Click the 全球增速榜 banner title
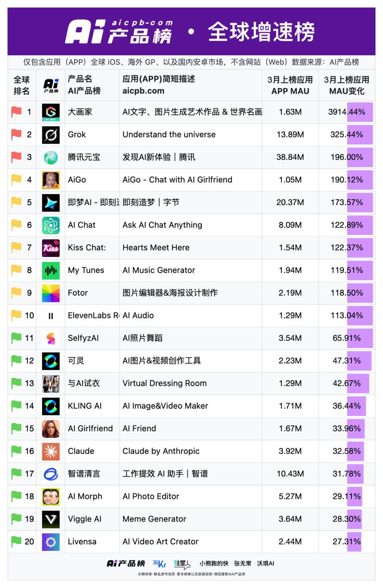Viewport: 383px width, 588px height. [261, 32]
